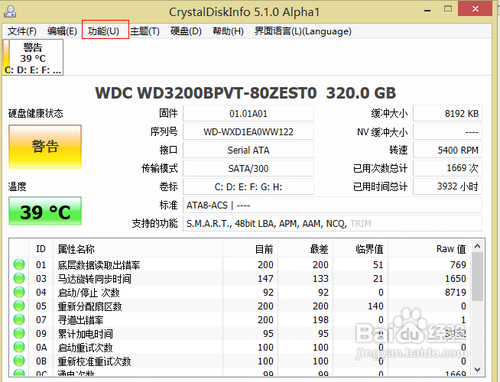Close the CrystalDiskInfo window
Screen dimensions: 500x382
(475, 9)
